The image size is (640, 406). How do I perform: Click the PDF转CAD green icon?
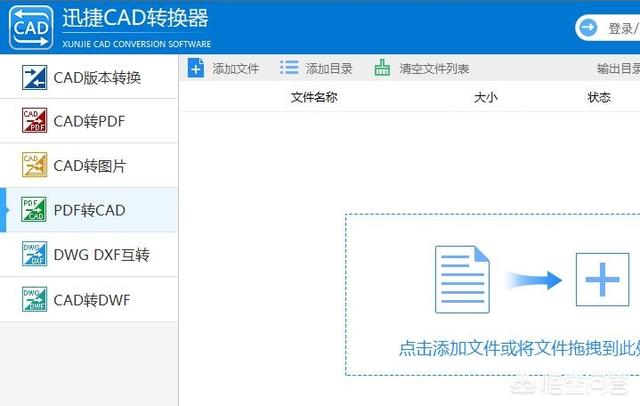coord(34,209)
